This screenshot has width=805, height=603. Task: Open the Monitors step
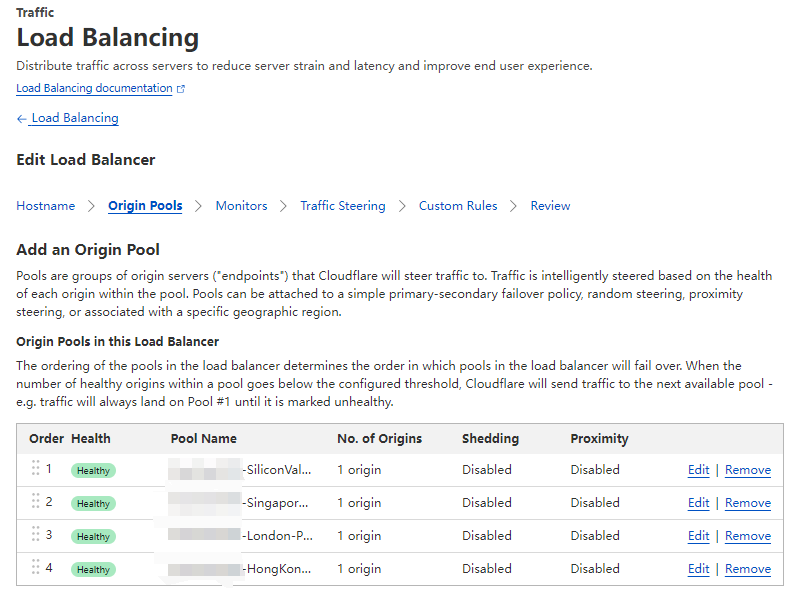(x=241, y=206)
